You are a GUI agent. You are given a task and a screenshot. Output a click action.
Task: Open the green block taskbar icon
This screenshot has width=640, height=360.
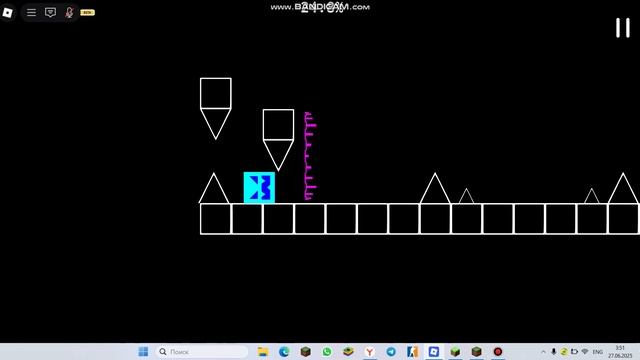tap(455, 351)
